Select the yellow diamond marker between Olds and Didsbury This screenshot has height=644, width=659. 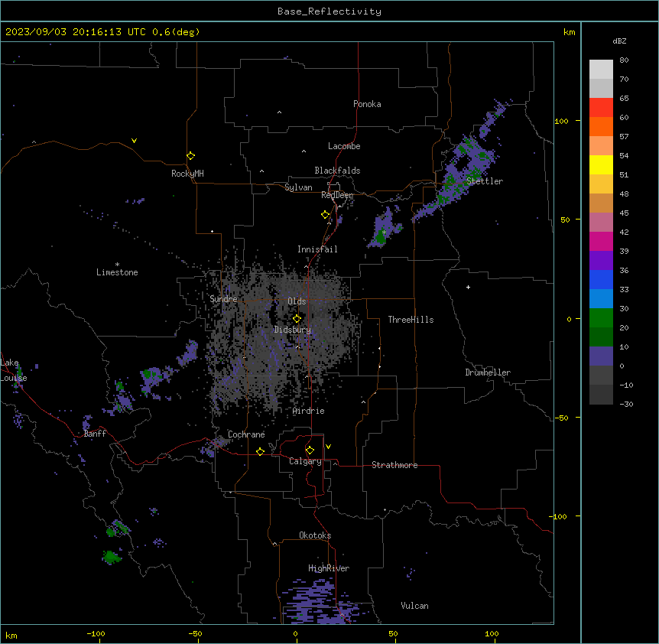tap(297, 319)
